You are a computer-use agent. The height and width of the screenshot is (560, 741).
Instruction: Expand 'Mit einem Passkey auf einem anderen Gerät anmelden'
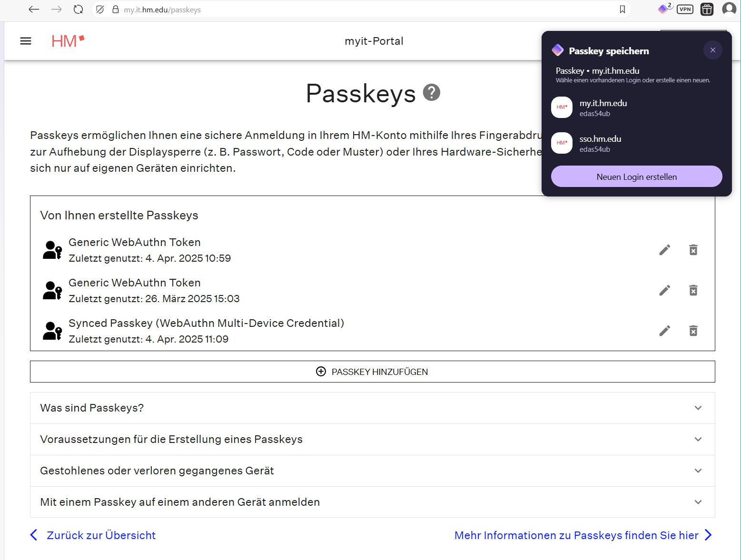372,502
